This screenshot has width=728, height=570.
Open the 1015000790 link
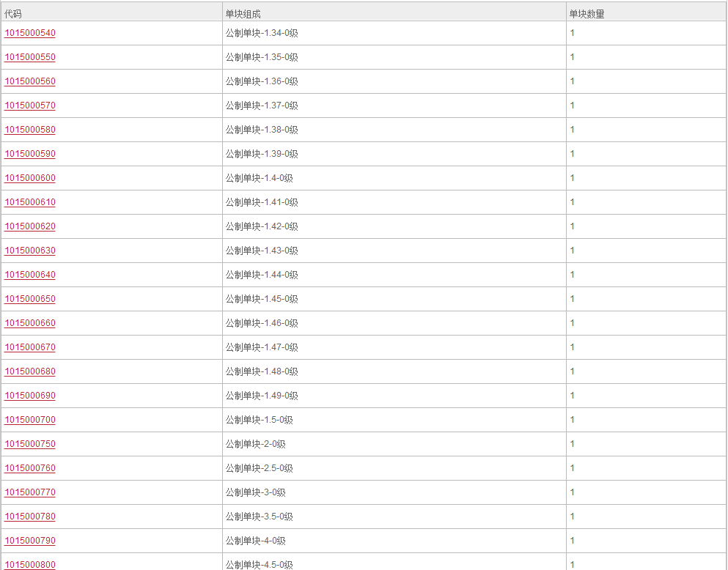point(30,540)
